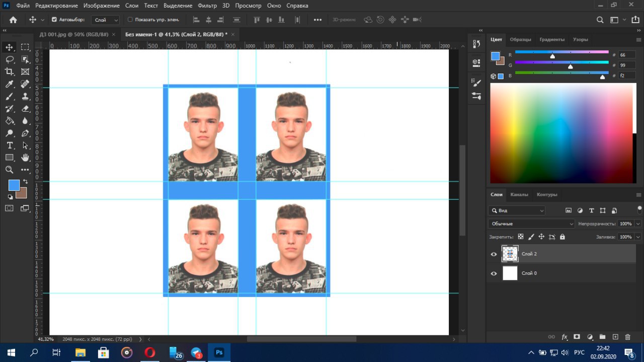Select the Eyedropper tool
Viewport: 644px width, 362px height.
[10, 84]
